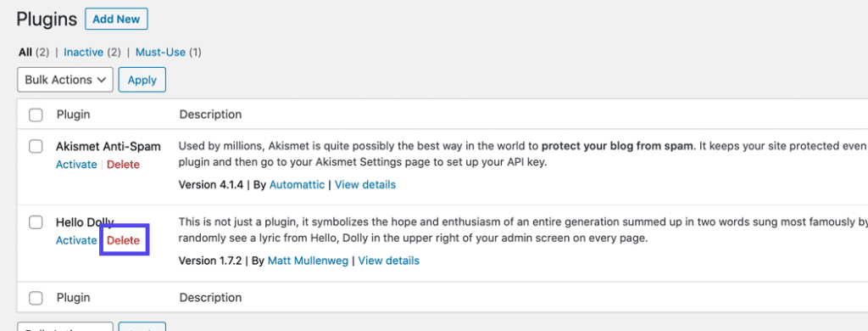Open the bottom Bulk Actions dropdown

pos(65,327)
